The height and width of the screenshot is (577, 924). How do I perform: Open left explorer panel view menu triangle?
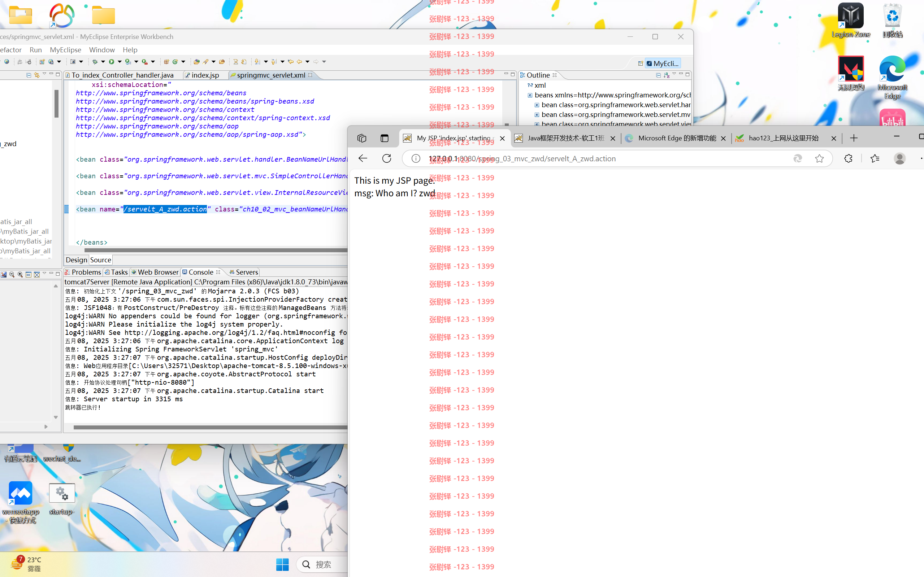[44, 74]
